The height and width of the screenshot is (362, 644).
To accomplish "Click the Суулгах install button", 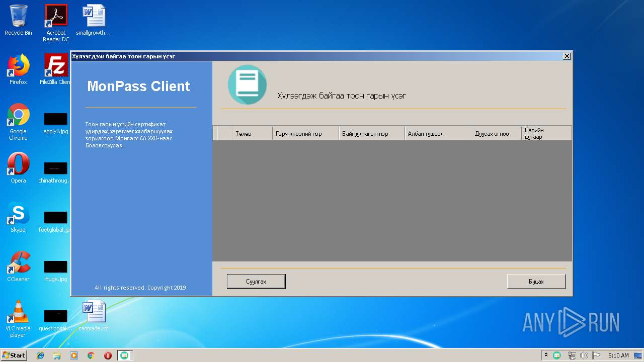I will point(256,282).
